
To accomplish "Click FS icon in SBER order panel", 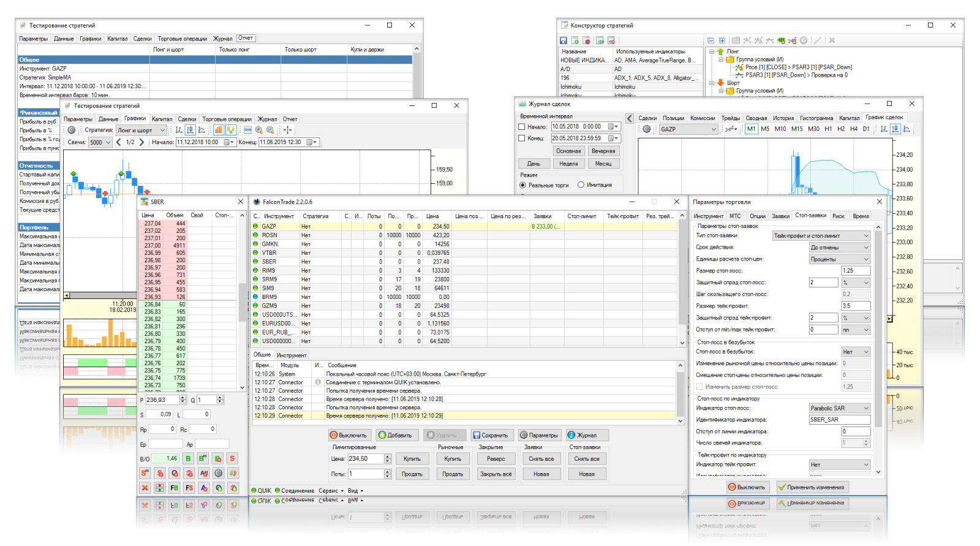I will 189,488.
